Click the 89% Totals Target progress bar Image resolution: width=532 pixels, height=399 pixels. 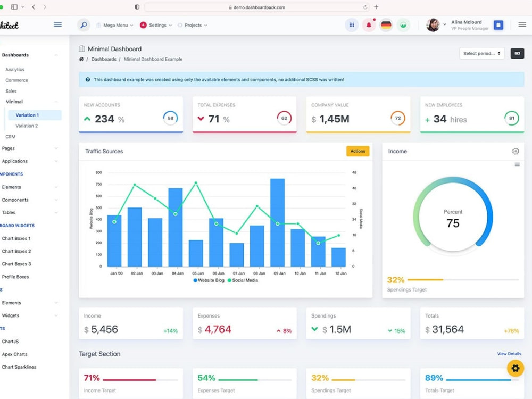tap(483, 380)
